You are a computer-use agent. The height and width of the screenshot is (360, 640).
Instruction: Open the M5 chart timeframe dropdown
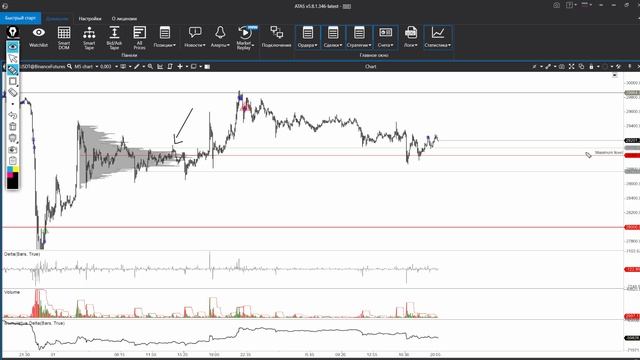pyautogui.click(x=86, y=67)
